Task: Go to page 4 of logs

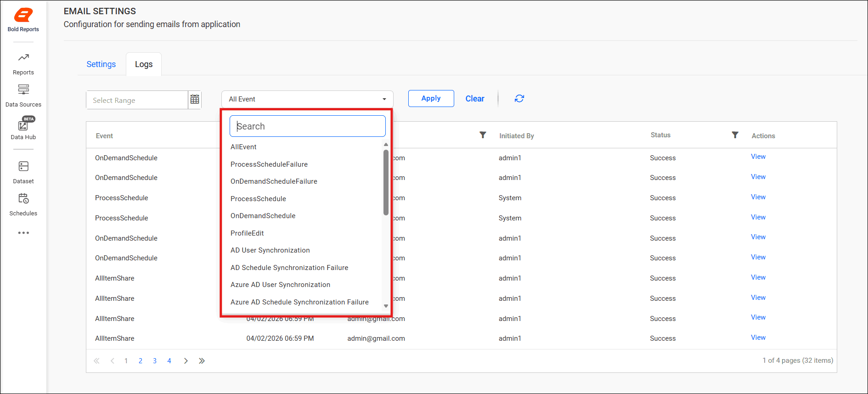Action: pyautogui.click(x=169, y=361)
